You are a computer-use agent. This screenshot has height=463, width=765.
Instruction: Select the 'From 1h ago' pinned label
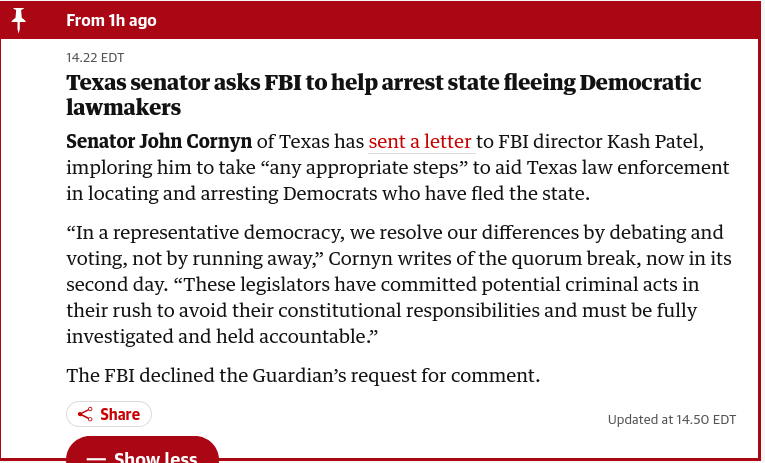point(111,20)
